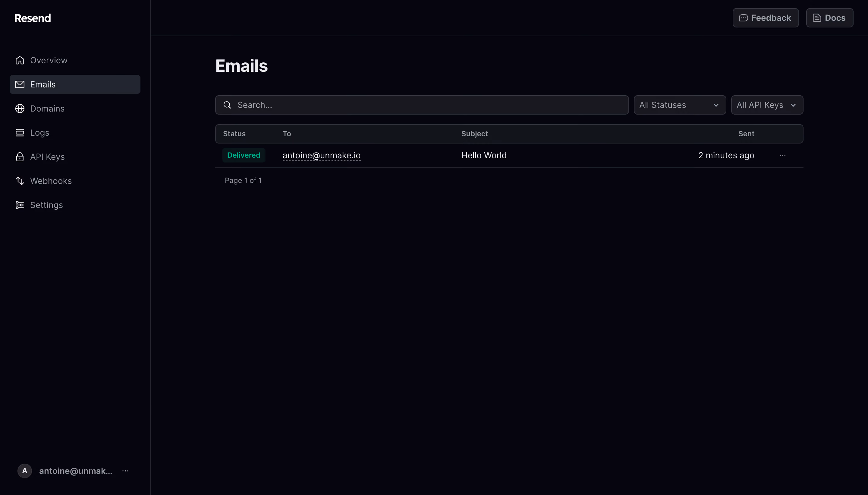Click the Hello World subject cell
The height and width of the screenshot is (495, 868).
pos(484,155)
